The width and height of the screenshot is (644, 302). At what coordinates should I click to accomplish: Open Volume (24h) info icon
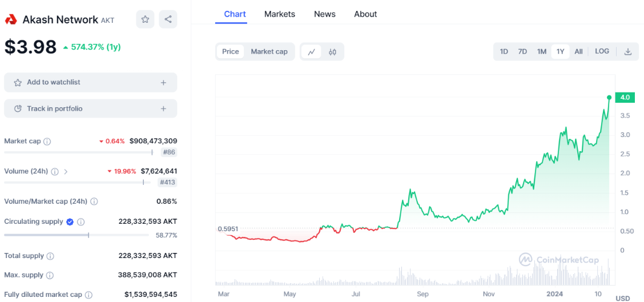pyautogui.click(x=55, y=171)
